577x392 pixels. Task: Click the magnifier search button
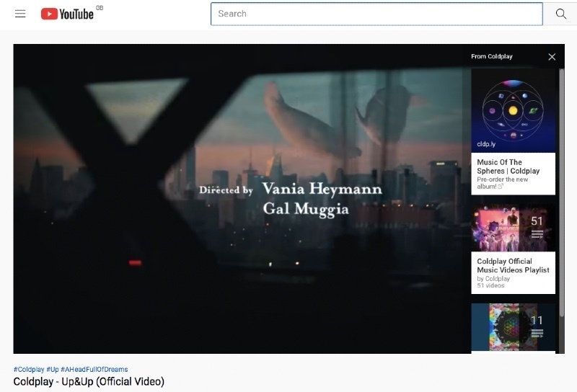pyautogui.click(x=560, y=14)
